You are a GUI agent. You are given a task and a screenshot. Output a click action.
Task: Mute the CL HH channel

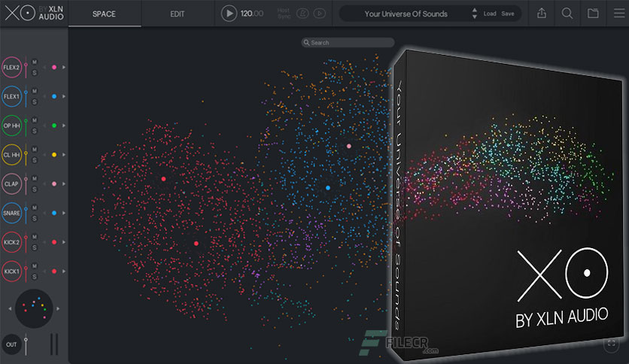click(35, 150)
